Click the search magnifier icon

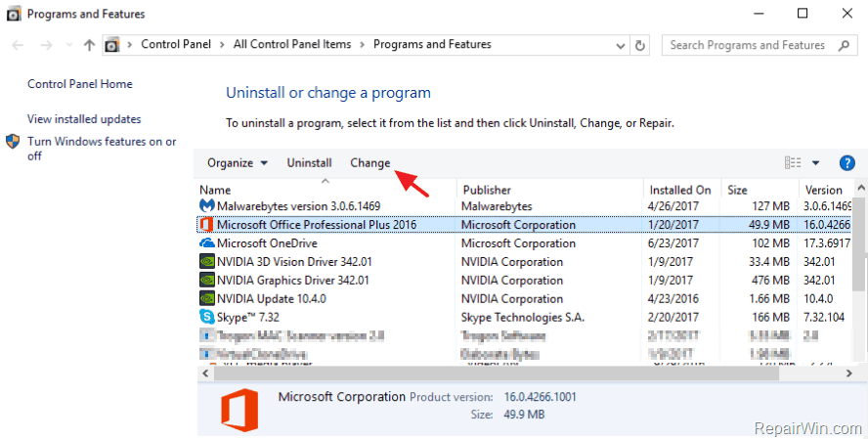(844, 45)
